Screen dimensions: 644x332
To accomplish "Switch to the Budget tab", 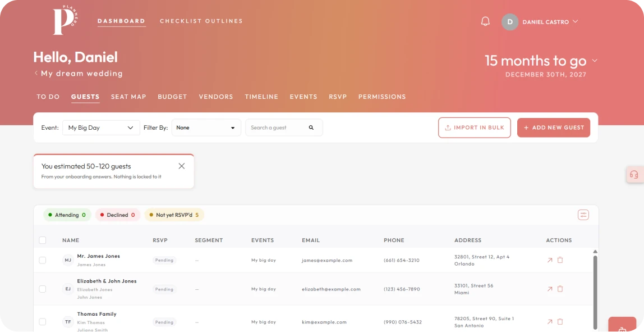I will tap(173, 97).
